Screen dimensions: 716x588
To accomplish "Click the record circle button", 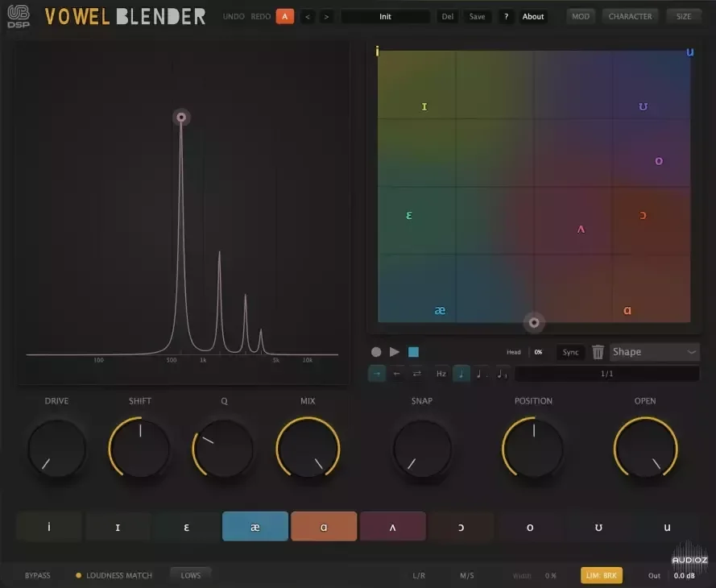I will point(376,352).
